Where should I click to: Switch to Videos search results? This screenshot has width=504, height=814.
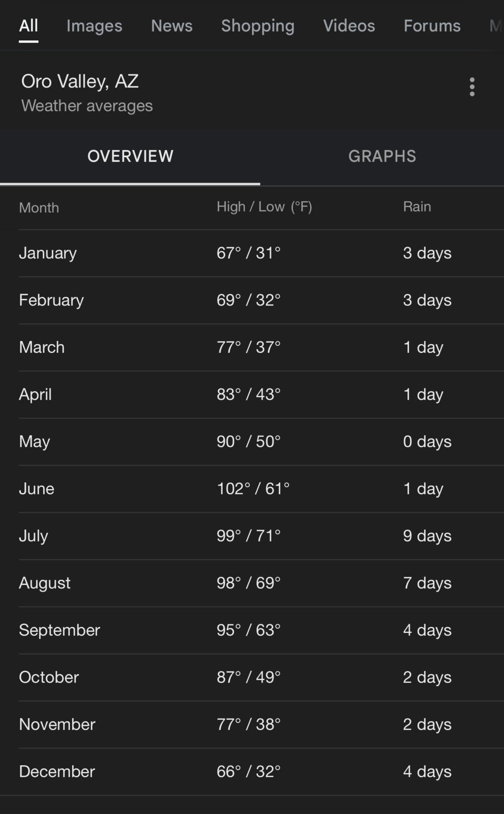pyautogui.click(x=349, y=26)
